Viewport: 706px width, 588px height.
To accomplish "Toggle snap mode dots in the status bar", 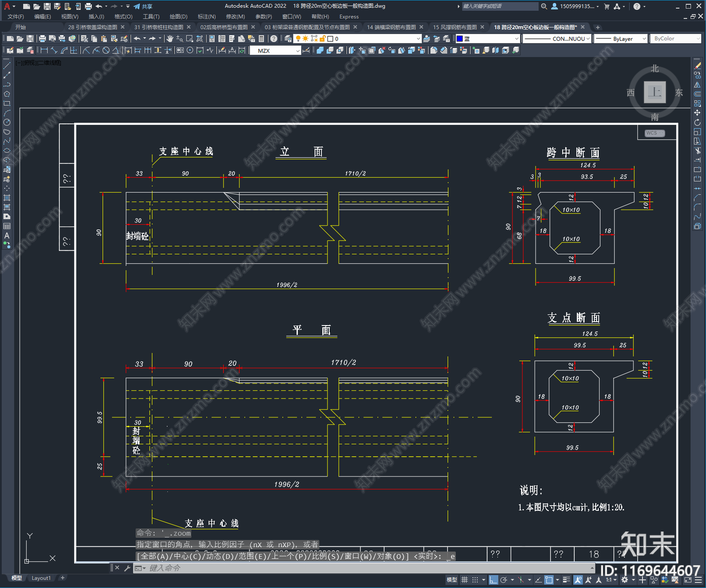I will [x=475, y=580].
